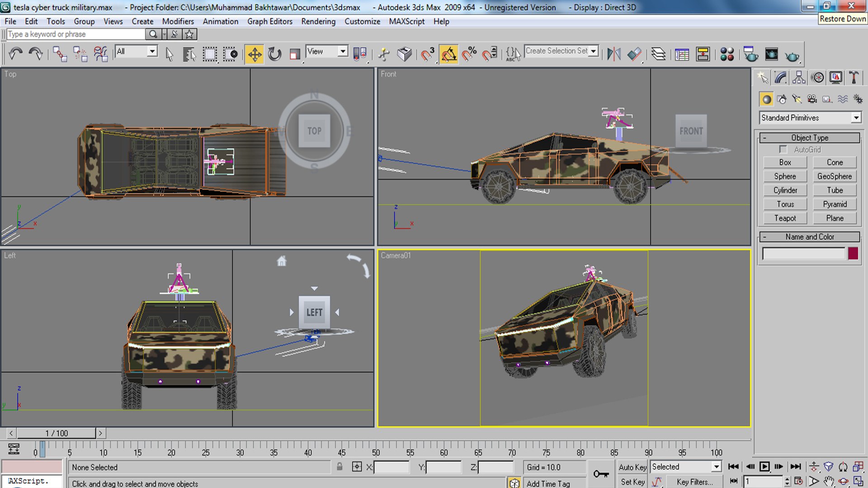Open the Curve Editor icon
Viewport: 868px width, 488px height.
pos(682,54)
